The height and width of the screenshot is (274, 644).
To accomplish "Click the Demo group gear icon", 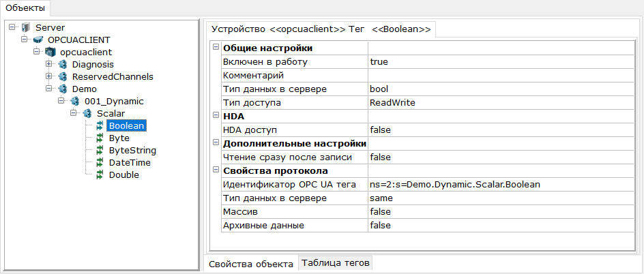I will click(62, 89).
